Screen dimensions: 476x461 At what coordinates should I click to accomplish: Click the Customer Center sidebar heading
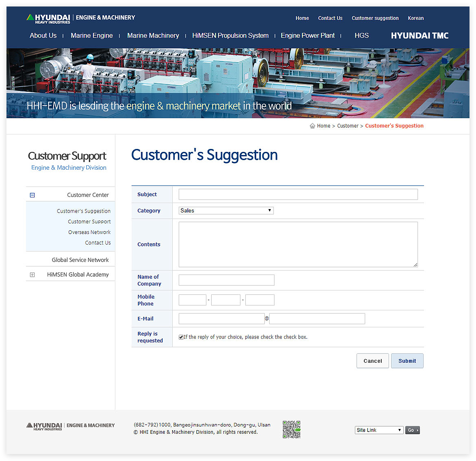pos(88,195)
